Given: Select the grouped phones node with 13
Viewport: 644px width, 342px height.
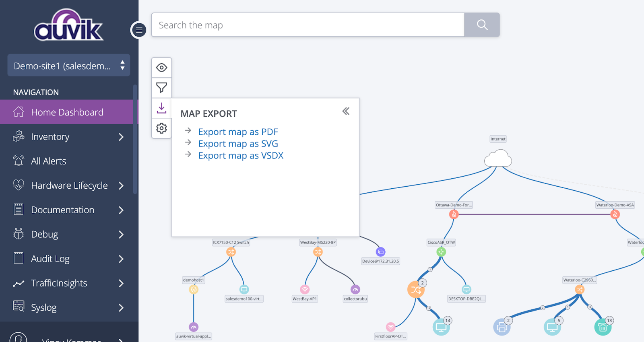Looking at the screenshot, I should (603, 327).
